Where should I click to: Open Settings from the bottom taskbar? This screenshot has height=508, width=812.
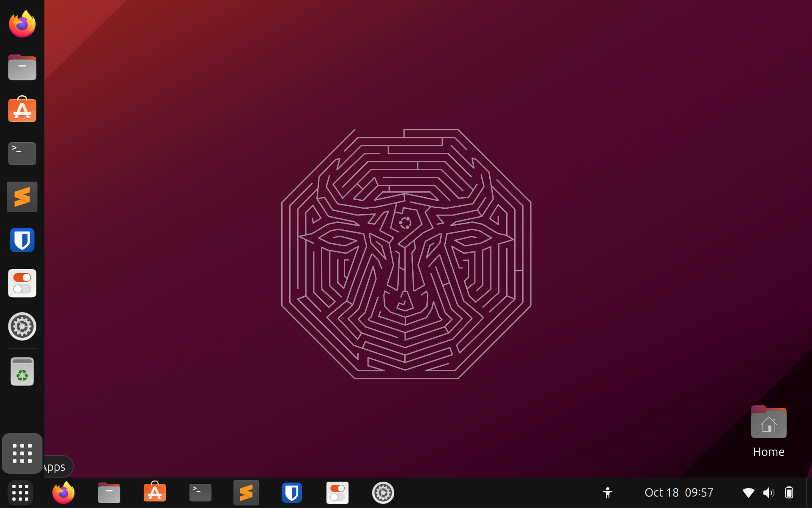click(383, 493)
